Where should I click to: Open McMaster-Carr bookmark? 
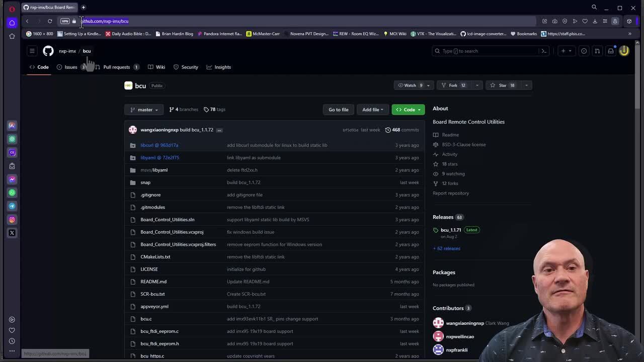[x=263, y=34]
